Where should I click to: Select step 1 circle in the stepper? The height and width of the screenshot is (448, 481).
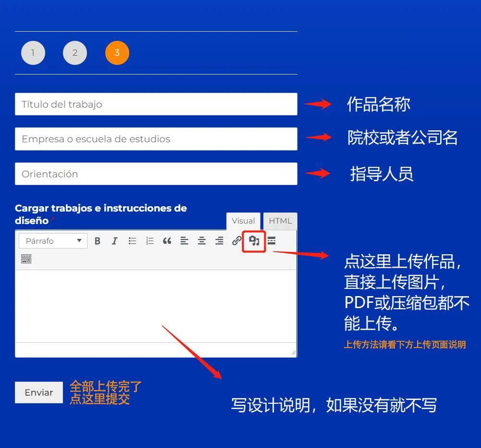(33, 53)
